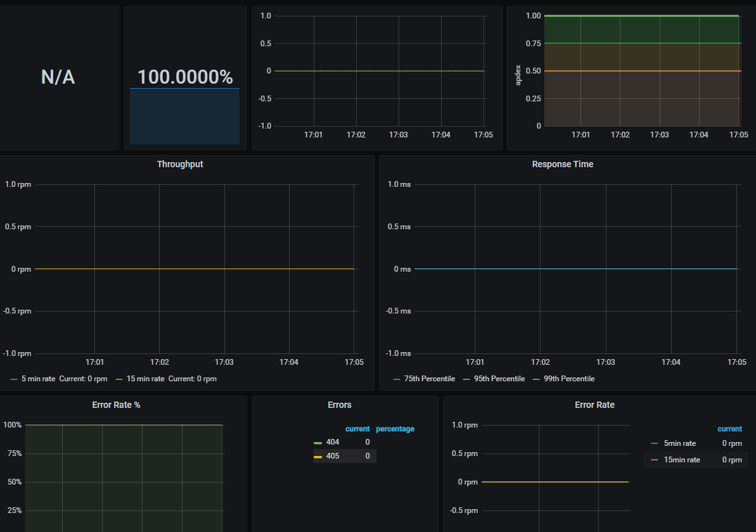
Task: Open the Error Rate % panel title
Action: (x=116, y=405)
